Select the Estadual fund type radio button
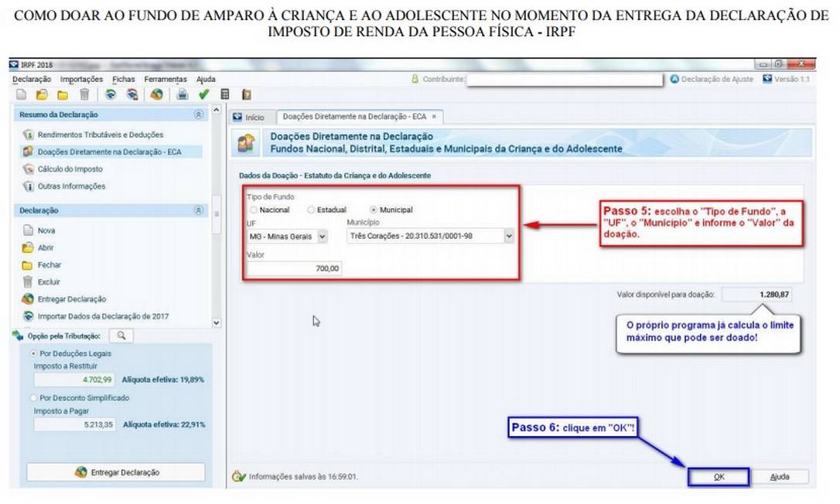The width and height of the screenshot is (840, 504). (x=311, y=209)
